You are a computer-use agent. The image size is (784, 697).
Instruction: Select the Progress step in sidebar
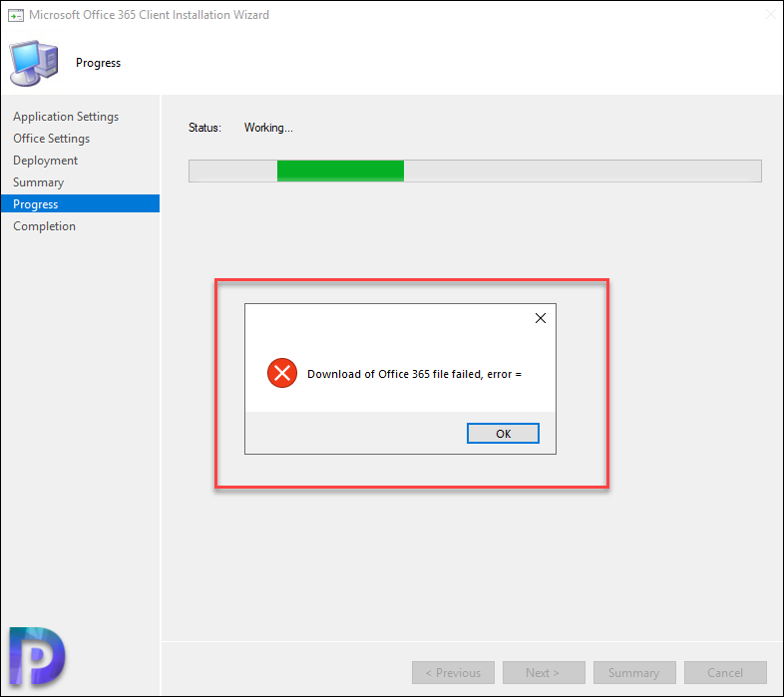[x=80, y=204]
